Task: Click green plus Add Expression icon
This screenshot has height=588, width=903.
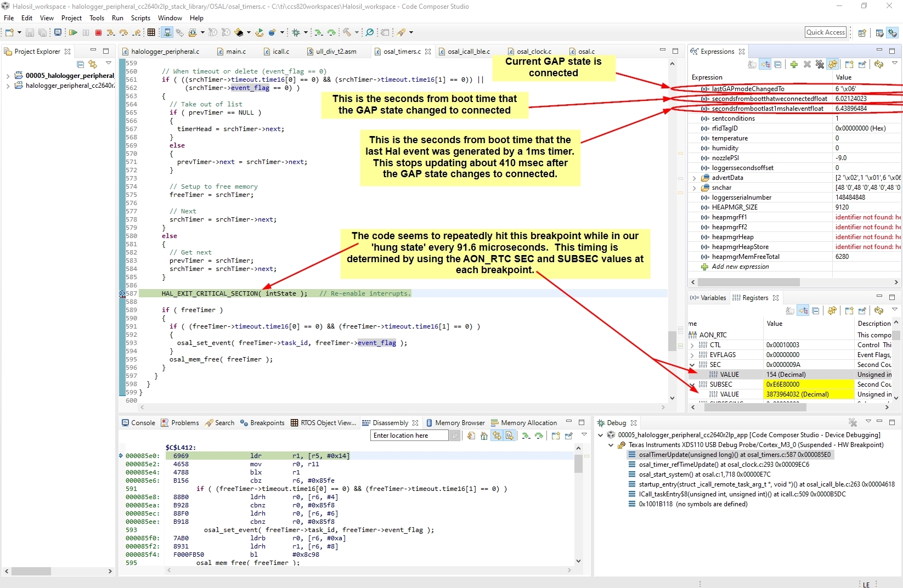Action: tap(794, 64)
